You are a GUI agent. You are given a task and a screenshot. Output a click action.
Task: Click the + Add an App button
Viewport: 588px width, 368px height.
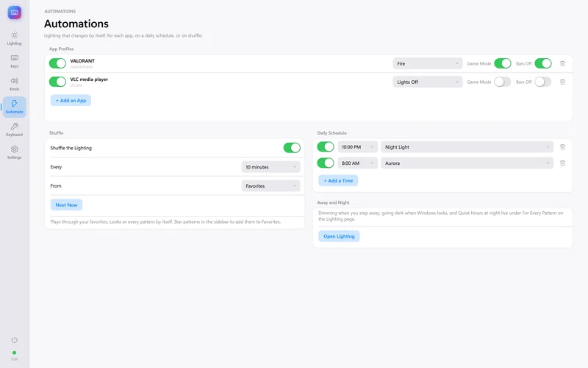coord(71,100)
